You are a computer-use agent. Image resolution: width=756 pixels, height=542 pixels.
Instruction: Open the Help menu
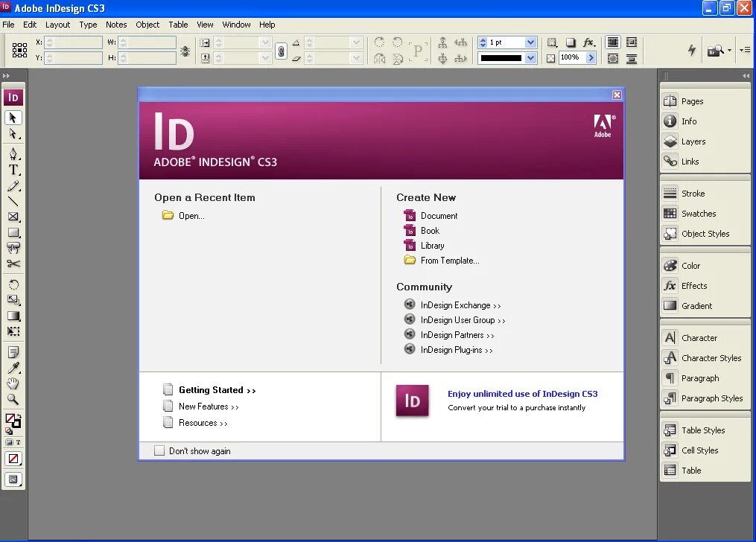coord(267,25)
